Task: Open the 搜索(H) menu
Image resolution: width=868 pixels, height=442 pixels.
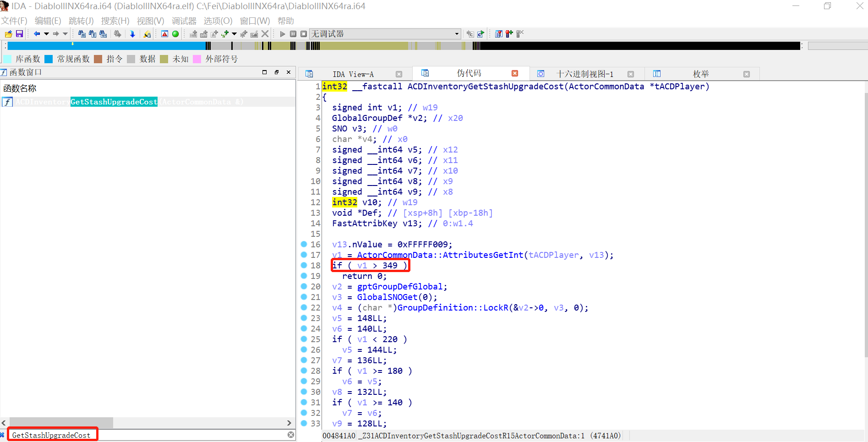Action: tap(115, 21)
